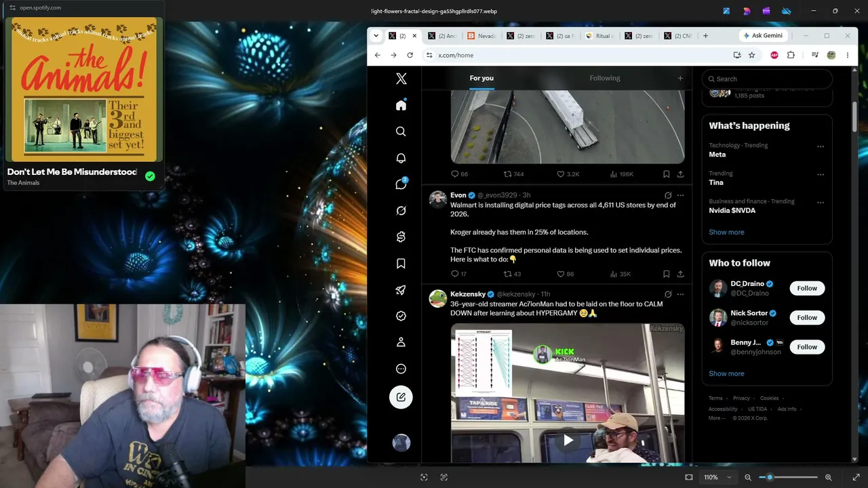Open options for the Meta trending topic
Image resolution: width=868 pixels, height=488 pixels.
[x=821, y=146]
